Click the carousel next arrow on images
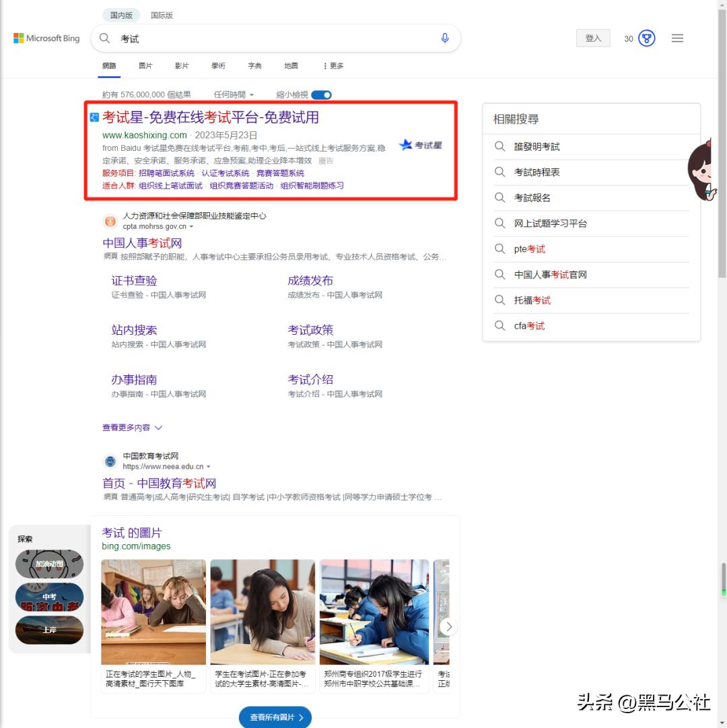Viewport: 727px width, 728px height. point(448,626)
